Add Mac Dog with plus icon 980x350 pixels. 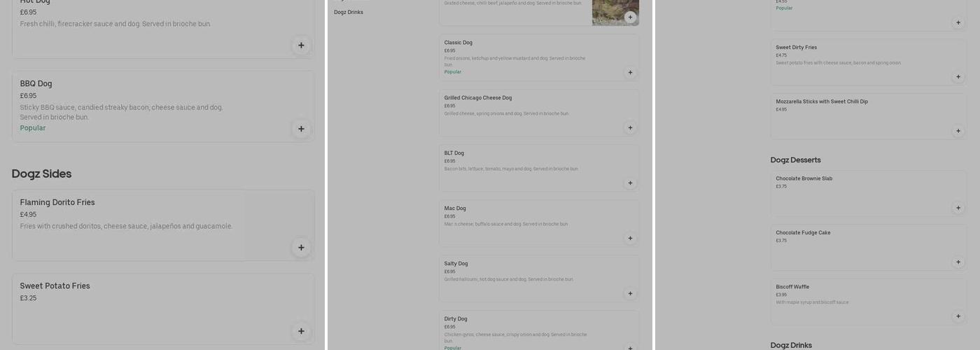[630, 239]
